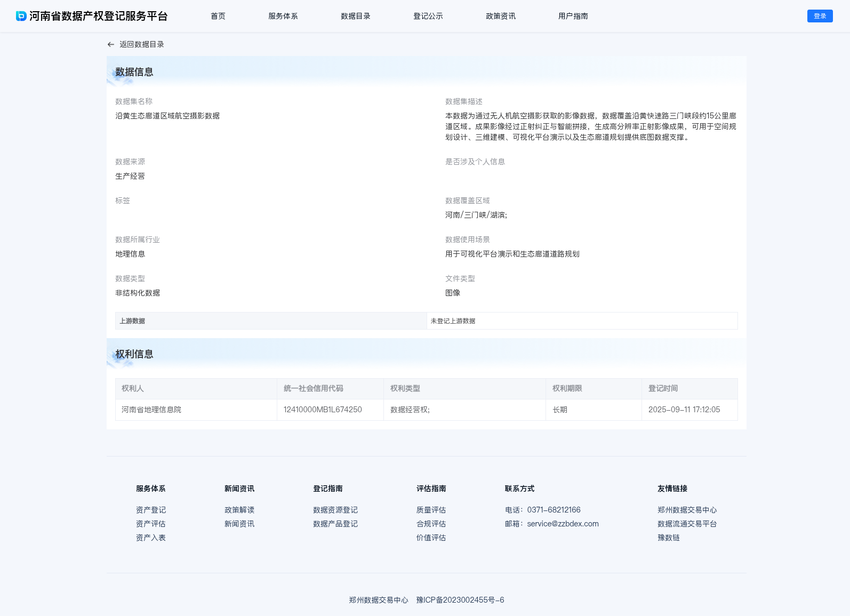The width and height of the screenshot is (850, 616).
Task: Click the site title 河南省数据产权登记服务平台
Action: coord(99,16)
